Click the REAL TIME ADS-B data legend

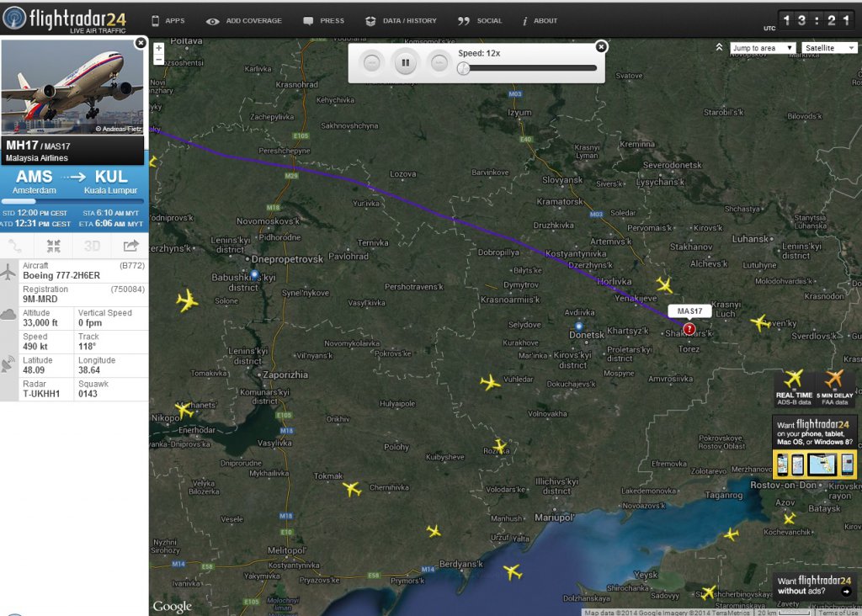[x=794, y=387]
